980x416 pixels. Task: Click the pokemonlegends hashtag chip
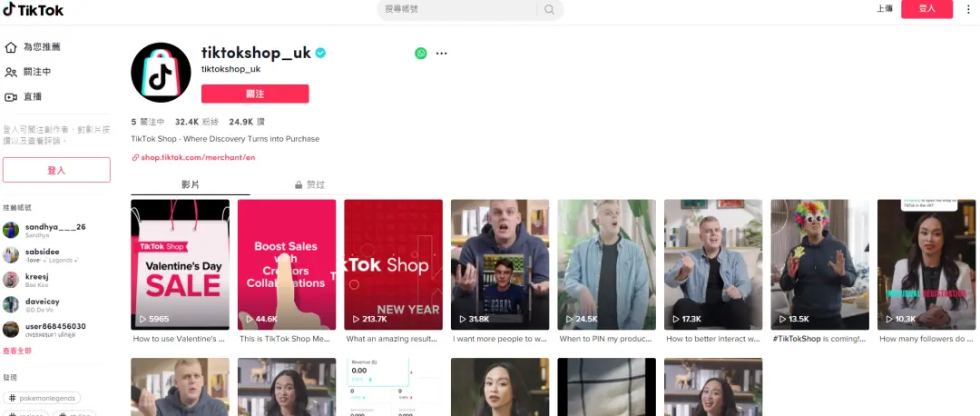42,398
